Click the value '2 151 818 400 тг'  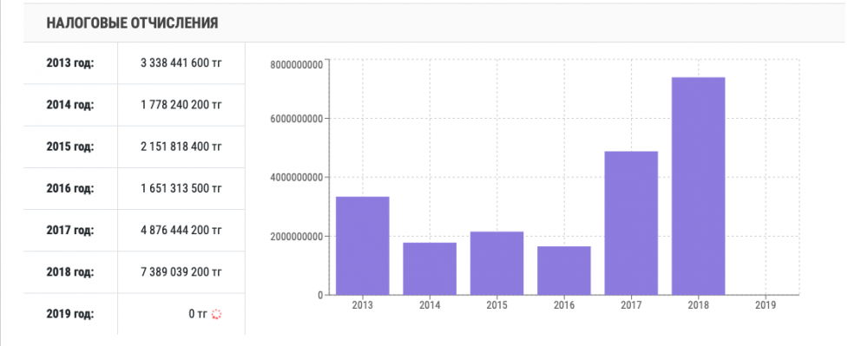(x=181, y=147)
